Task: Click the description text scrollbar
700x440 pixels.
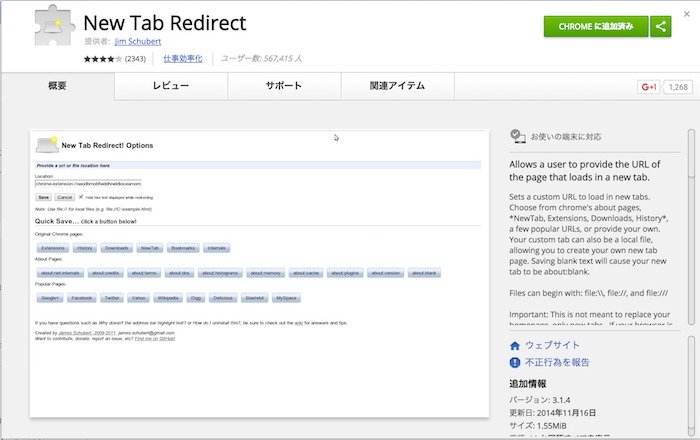Action: (x=692, y=227)
